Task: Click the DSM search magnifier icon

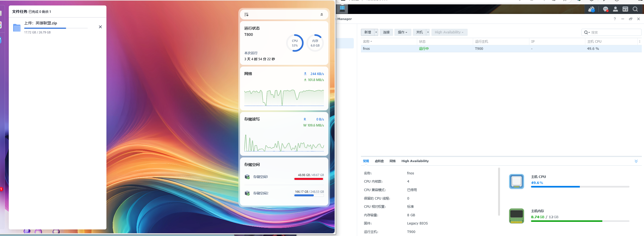Action: click(x=635, y=9)
